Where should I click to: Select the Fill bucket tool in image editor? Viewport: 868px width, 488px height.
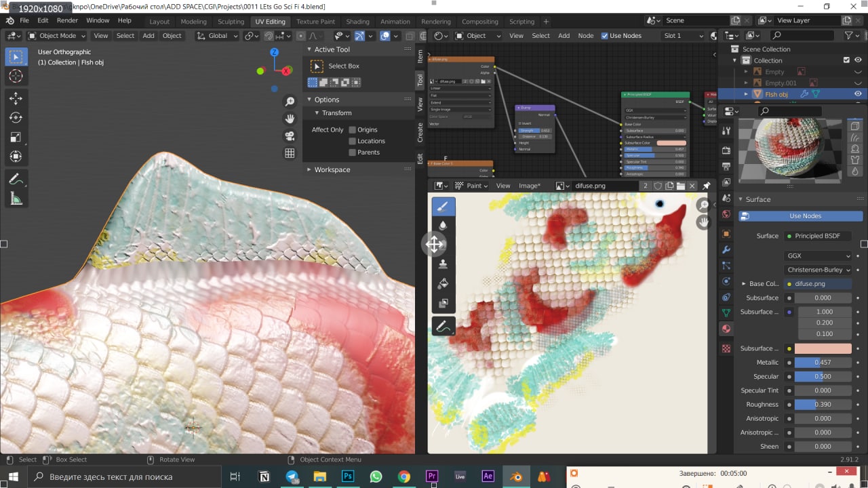point(443,284)
